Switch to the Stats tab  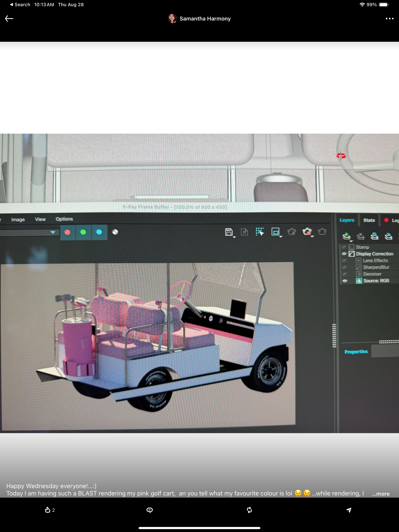(369, 220)
